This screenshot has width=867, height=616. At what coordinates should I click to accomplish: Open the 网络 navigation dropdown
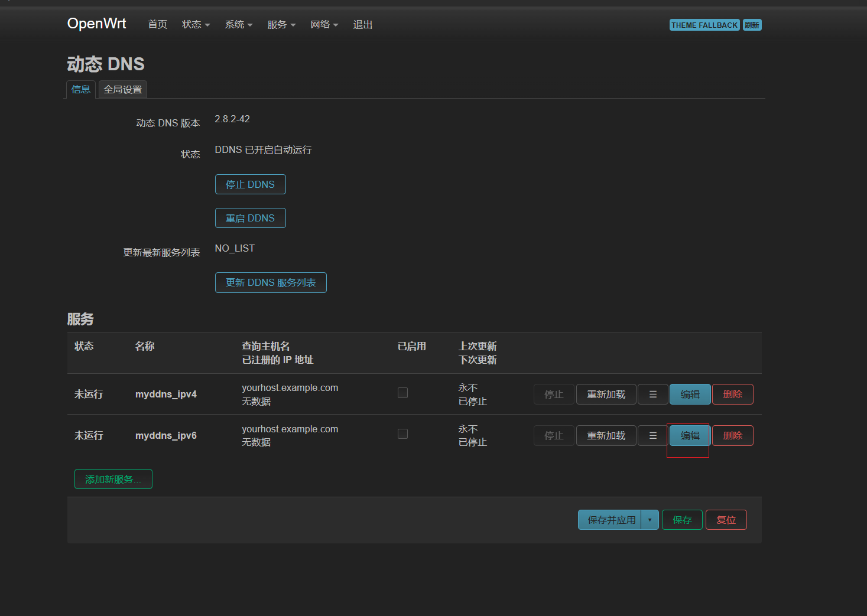point(324,25)
